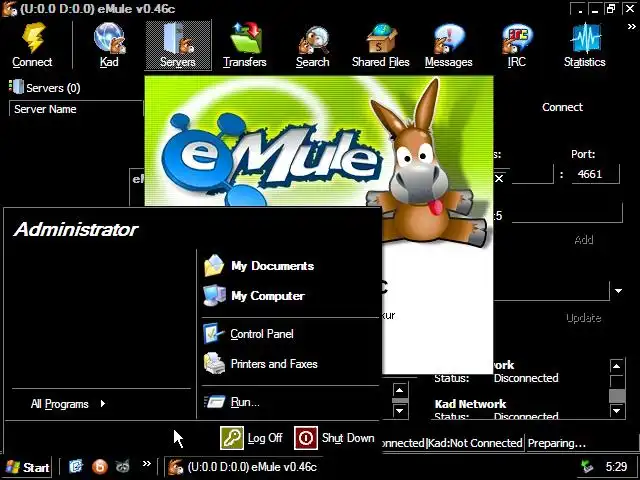
Task: Click the Add server button
Action: pos(584,239)
